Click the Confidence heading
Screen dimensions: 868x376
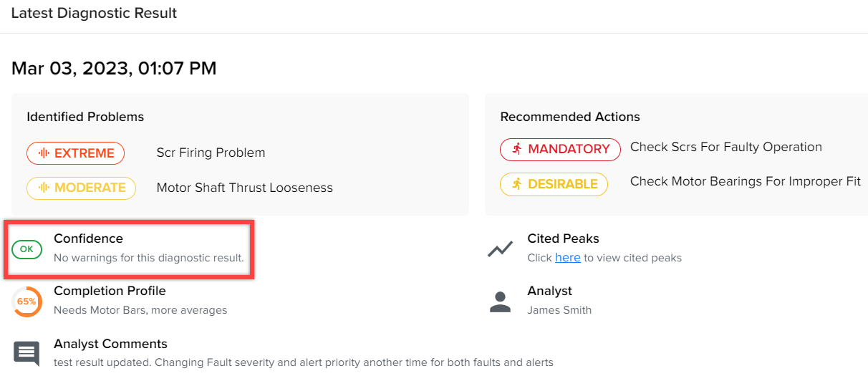pos(88,238)
